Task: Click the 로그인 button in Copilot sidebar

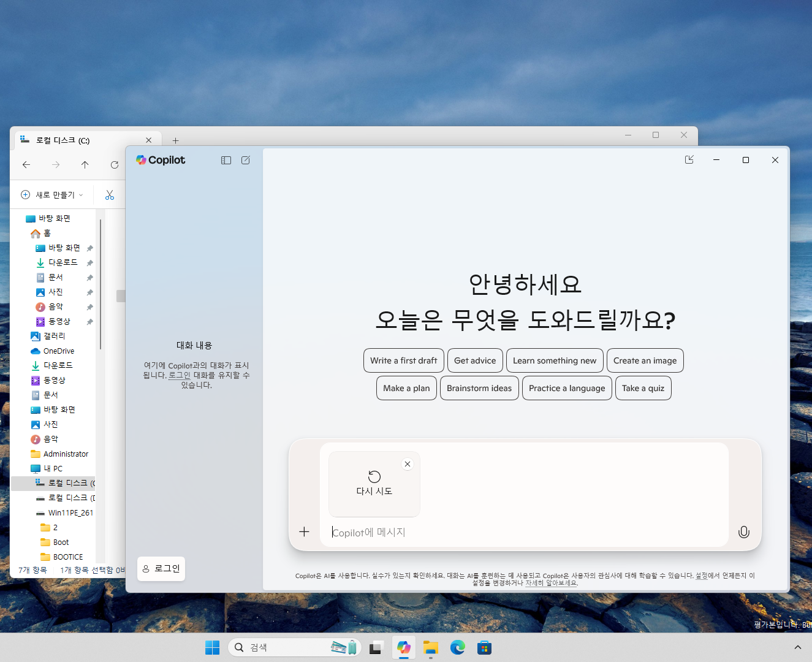Action: coord(161,569)
